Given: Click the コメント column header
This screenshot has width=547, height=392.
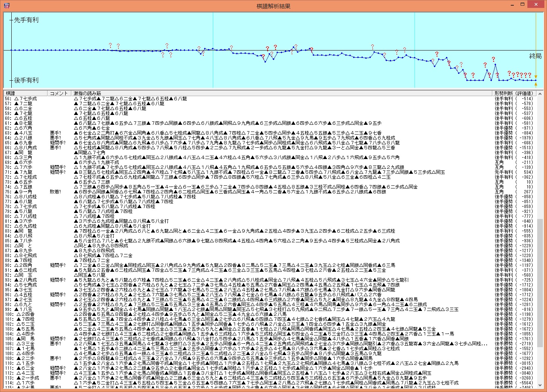Looking at the screenshot, I should point(59,93).
